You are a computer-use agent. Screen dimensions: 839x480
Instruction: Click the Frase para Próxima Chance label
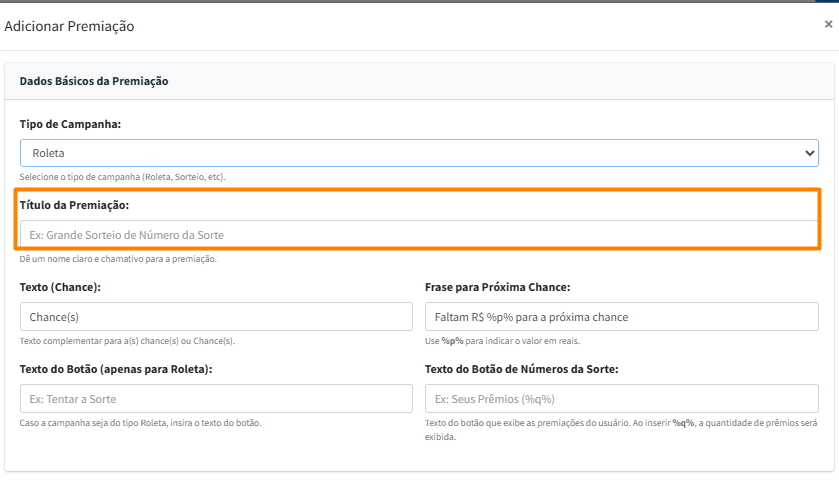pos(497,287)
